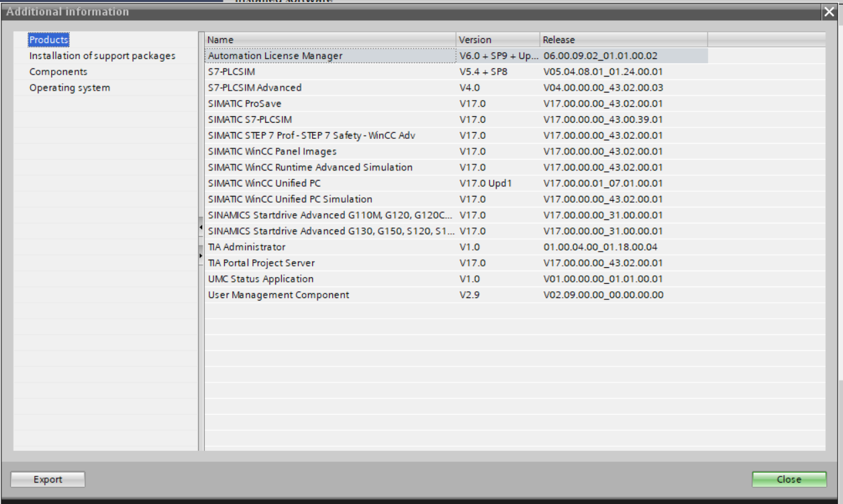The image size is (843, 504).
Task: Select Products in the left list
Action: click(x=49, y=40)
